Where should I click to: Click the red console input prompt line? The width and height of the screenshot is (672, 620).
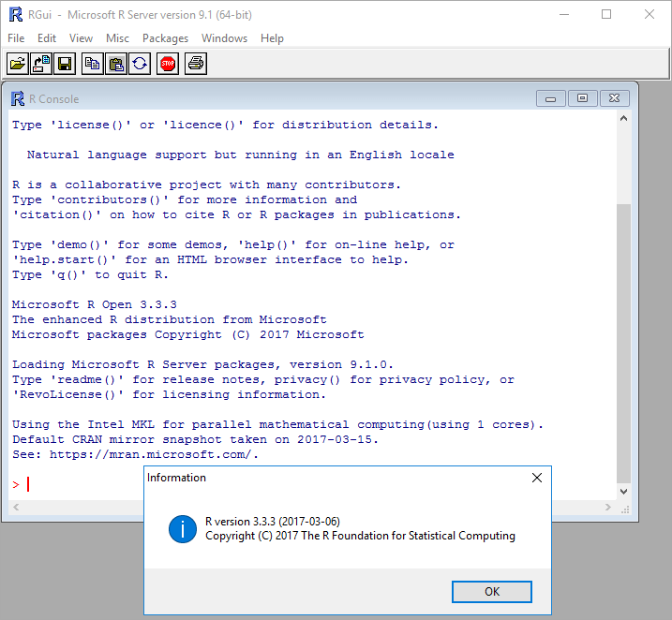coord(21,484)
